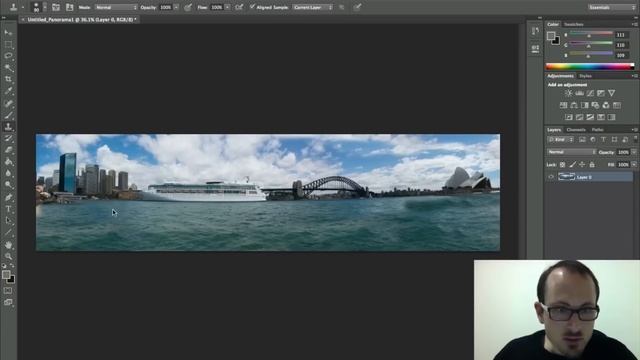
Task: Select the Pen tool
Action: (x=8, y=197)
